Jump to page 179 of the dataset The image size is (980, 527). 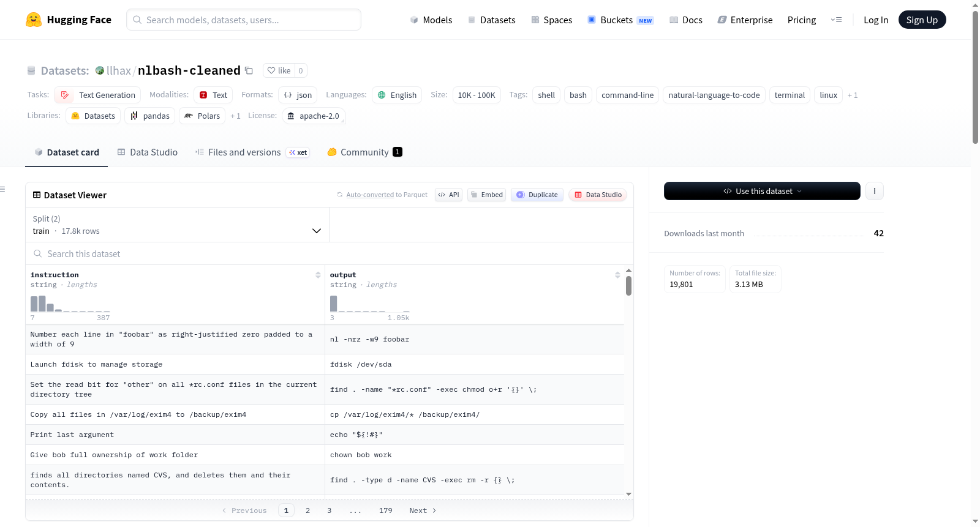[386, 510]
